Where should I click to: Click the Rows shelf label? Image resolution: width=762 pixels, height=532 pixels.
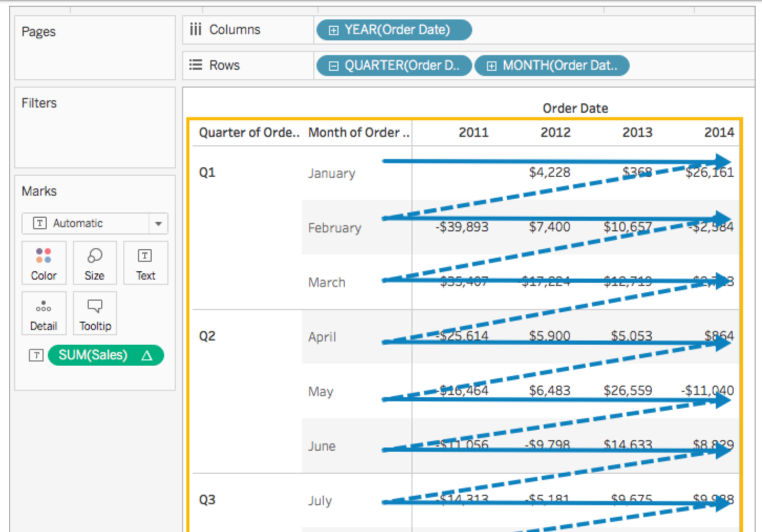point(224,65)
